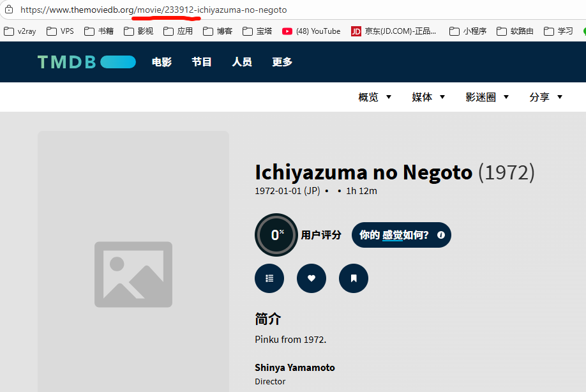Open the 影视 bookmark folder
Screen dimensions: 586x392
(x=139, y=31)
